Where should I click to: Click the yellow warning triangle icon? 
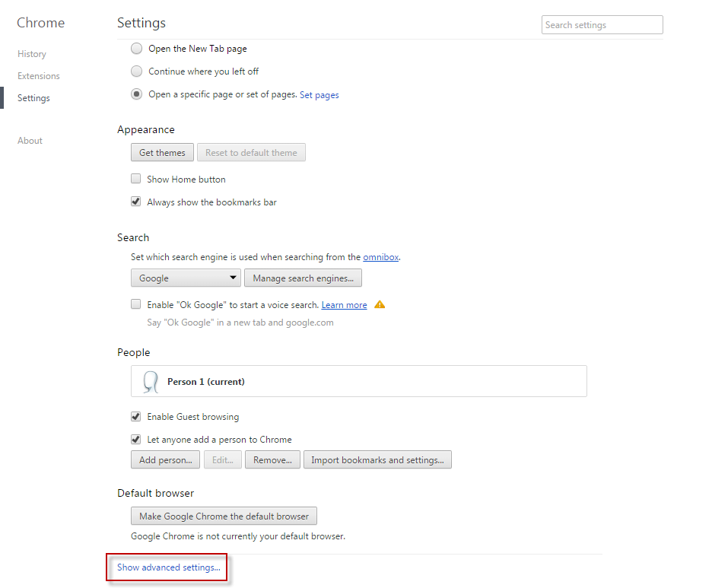[x=380, y=305]
